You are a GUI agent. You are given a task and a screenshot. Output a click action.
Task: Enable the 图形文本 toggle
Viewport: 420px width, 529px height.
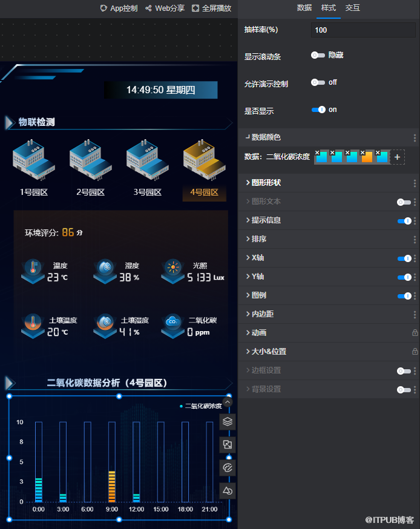tap(404, 202)
